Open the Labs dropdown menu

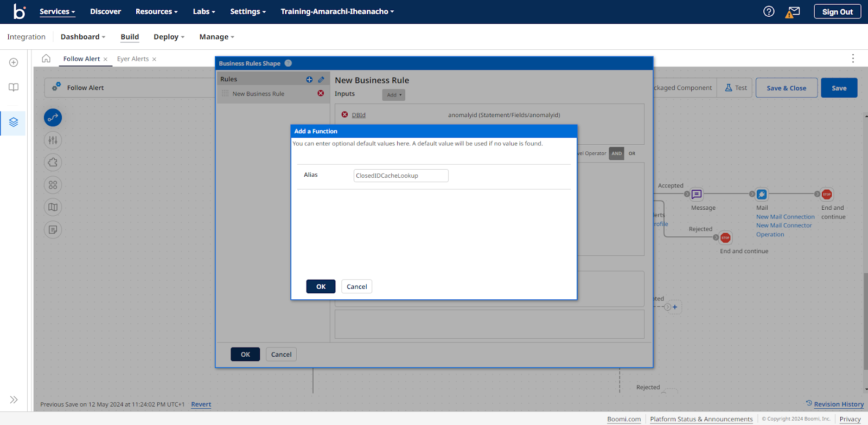click(204, 11)
